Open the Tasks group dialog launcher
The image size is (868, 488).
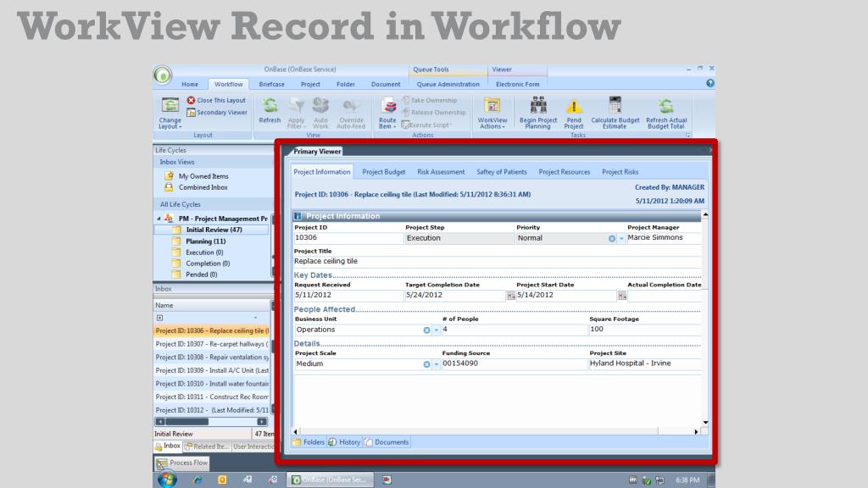click(x=688, y=135)
